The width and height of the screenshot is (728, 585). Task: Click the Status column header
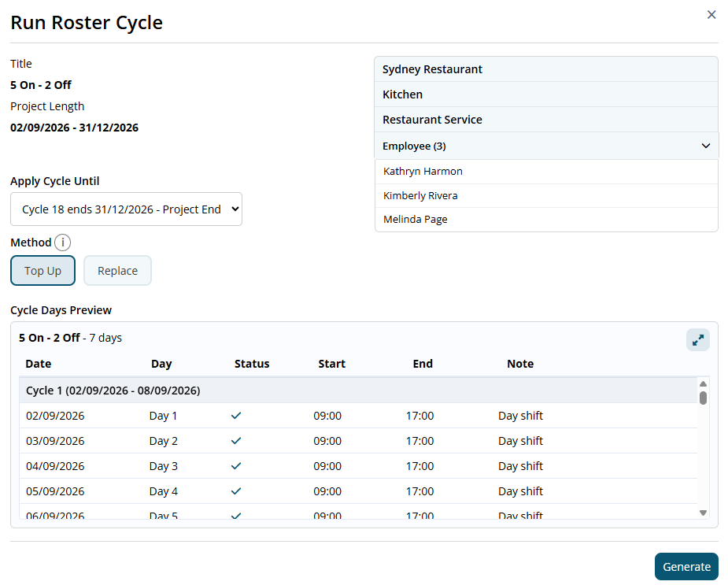252,364
